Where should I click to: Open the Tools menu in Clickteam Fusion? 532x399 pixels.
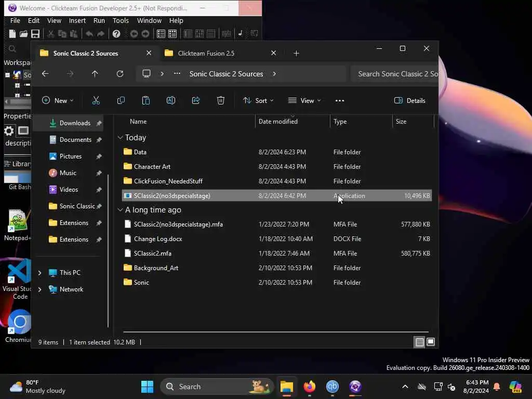pos(121,20)
